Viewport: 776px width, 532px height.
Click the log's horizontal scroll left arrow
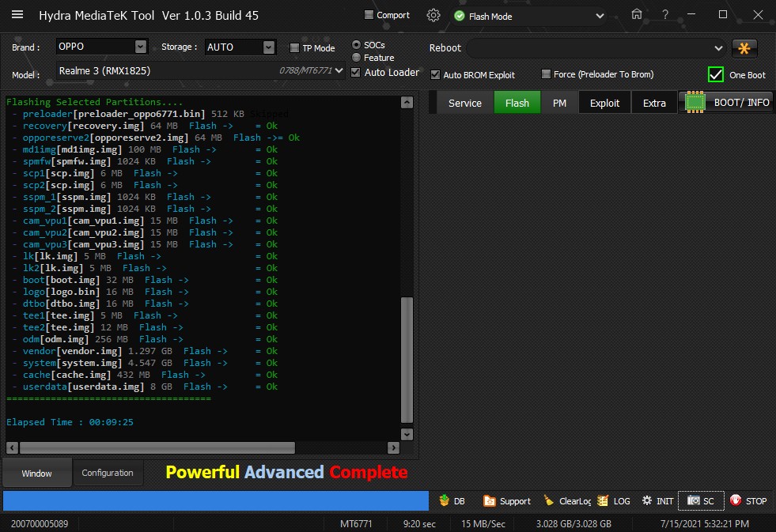pos(13,448)
